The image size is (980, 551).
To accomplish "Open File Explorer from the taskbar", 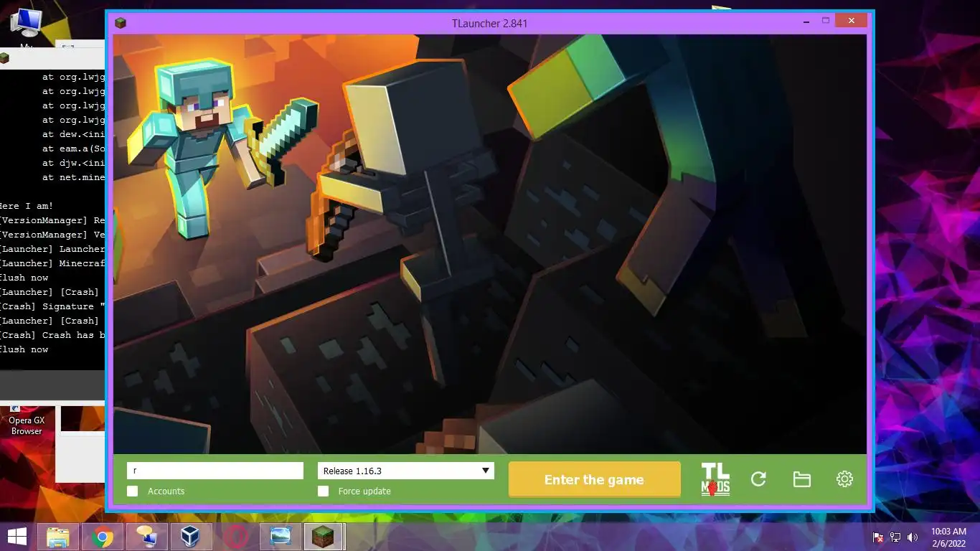I will [58, 537].
